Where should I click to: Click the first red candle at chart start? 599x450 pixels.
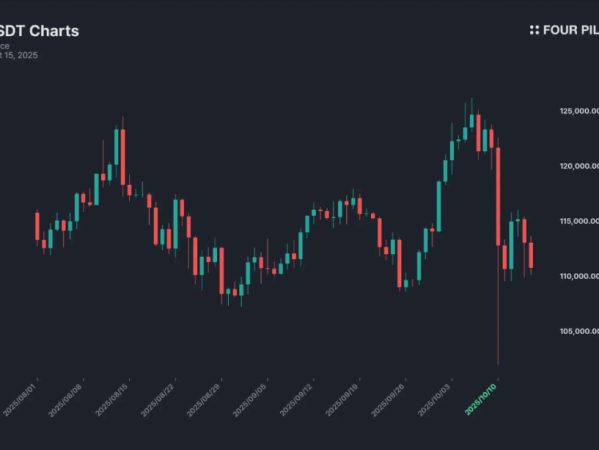coord(37,226)
